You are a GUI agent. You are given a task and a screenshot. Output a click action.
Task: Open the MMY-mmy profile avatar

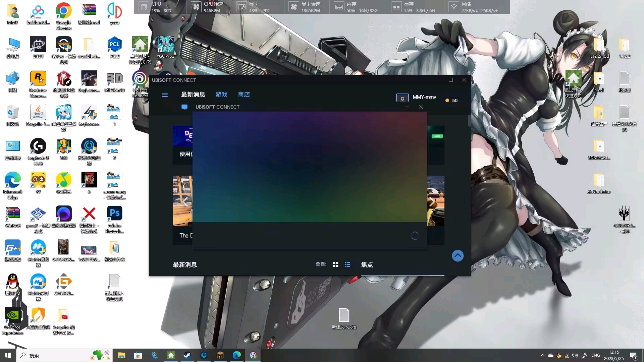pos(402,98)
